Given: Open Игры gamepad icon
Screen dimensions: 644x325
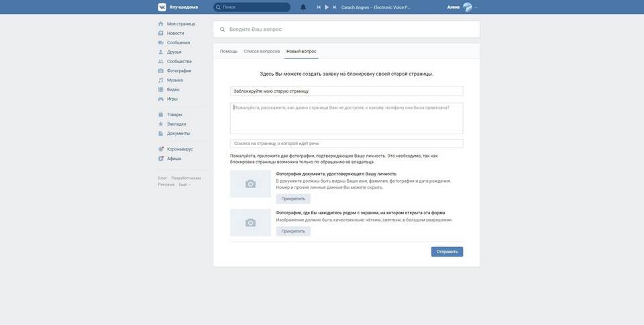Looking at the screenshot, I should (x=160, y=99).
